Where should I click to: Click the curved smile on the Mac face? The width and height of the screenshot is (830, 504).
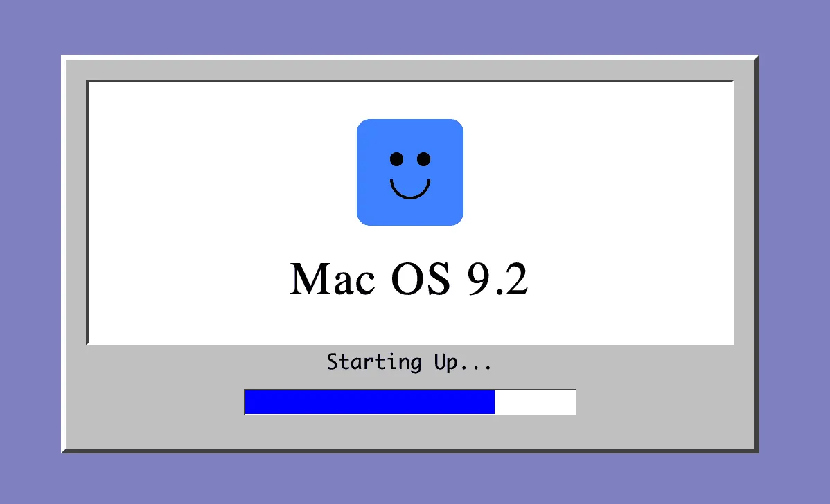[409, 192]
